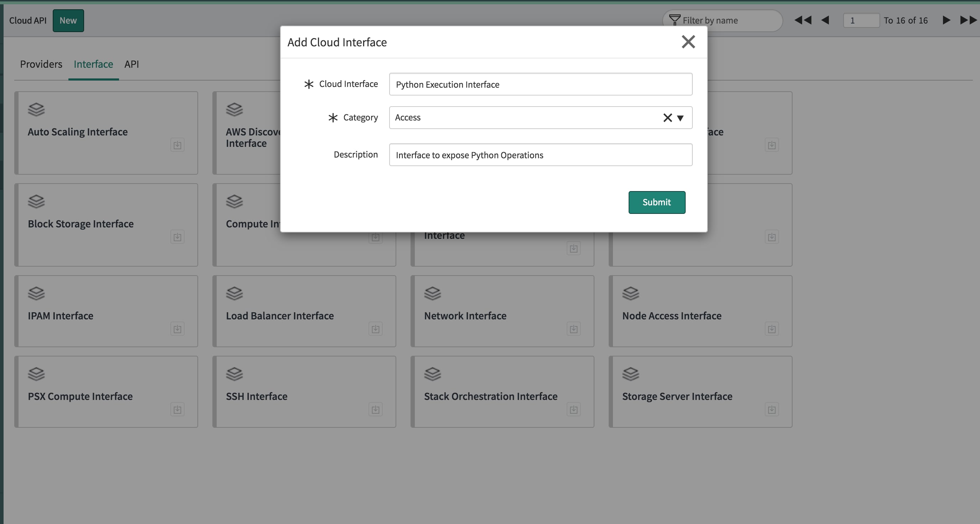
Task: Go to previous page arrow
Action: (825, 20)
